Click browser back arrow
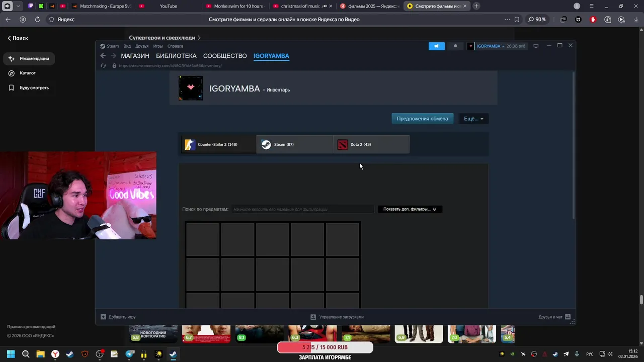 tap(8, 20)
